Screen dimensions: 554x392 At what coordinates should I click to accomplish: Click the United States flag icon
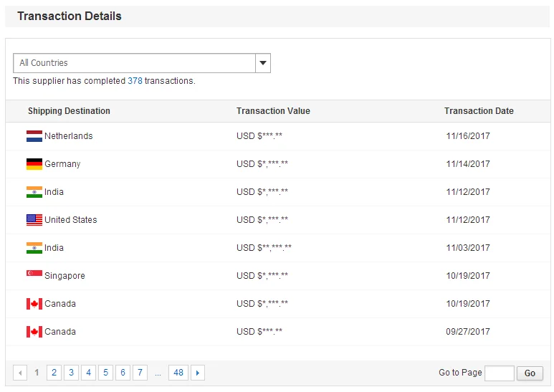(x=34, y=220)
